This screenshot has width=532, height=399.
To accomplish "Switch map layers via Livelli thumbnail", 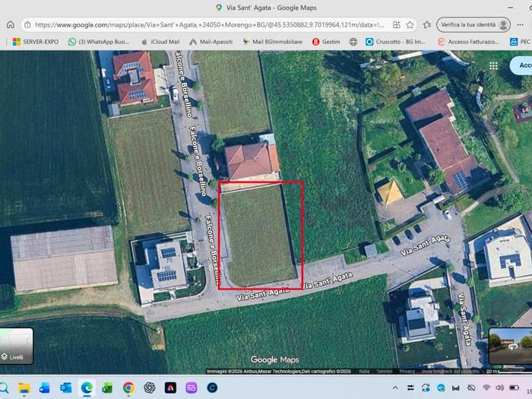I will tap(16, 346).
